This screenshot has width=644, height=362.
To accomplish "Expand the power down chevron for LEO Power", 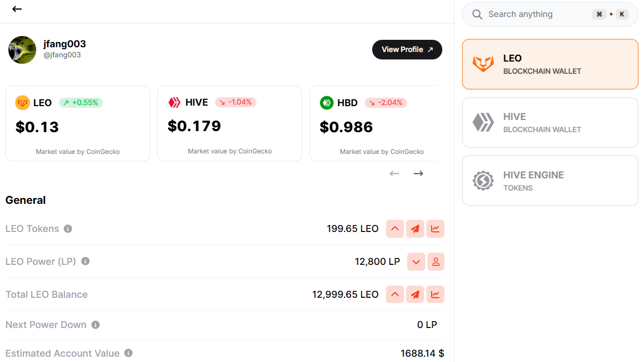I will tap(416, 262).
